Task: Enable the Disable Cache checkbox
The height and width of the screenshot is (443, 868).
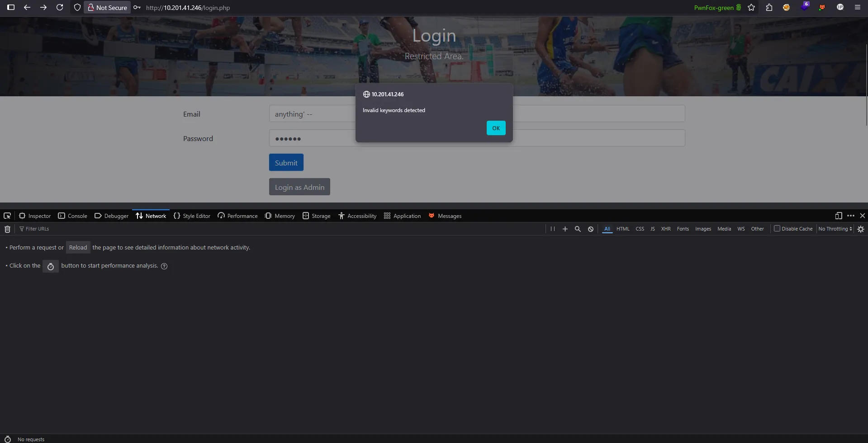Action: 776,229
